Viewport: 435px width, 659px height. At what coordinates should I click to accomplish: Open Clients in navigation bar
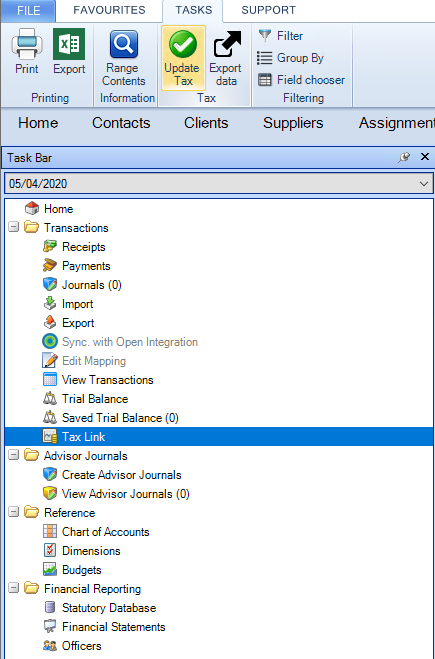pos(206,123)
